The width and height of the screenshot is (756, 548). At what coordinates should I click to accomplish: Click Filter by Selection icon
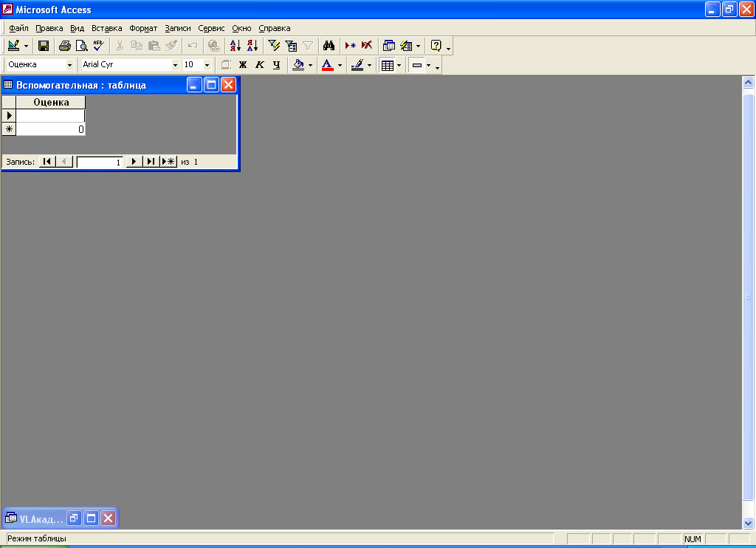pos(274,46)
